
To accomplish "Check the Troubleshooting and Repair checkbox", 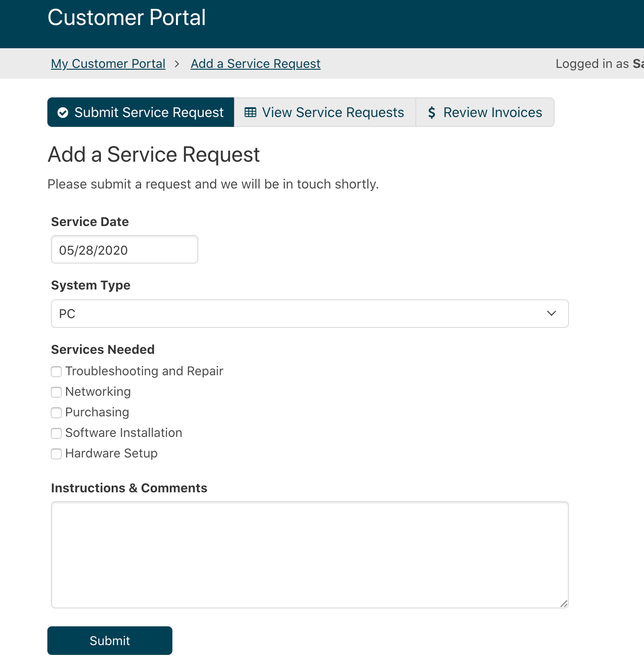I will [x=56, y=372].
